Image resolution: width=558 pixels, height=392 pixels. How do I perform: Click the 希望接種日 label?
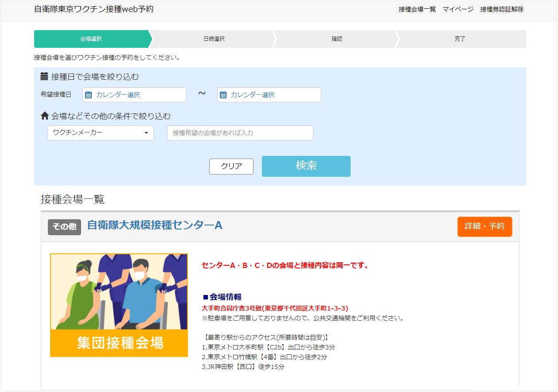click(x=56, y=95)
